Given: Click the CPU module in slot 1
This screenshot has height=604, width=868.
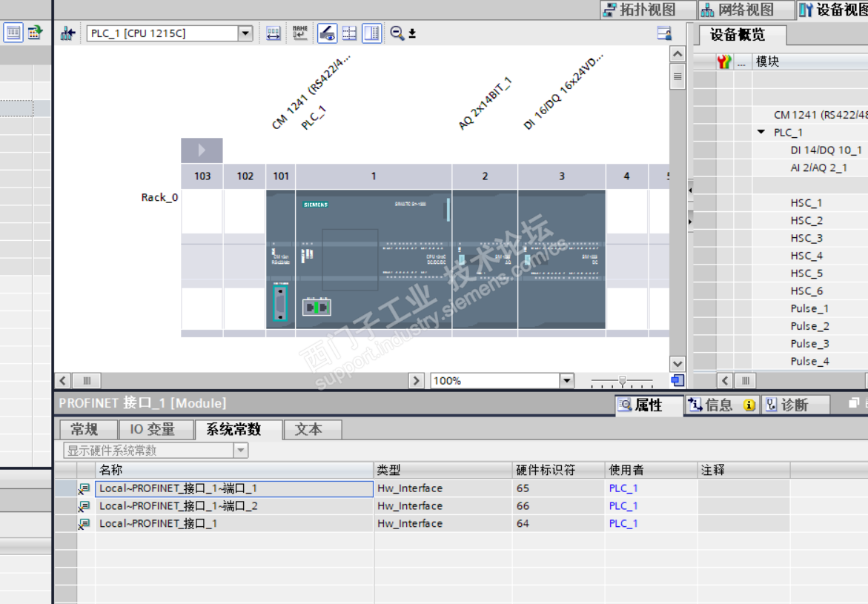Looking at the screenshot, I should tap(374, 259).
